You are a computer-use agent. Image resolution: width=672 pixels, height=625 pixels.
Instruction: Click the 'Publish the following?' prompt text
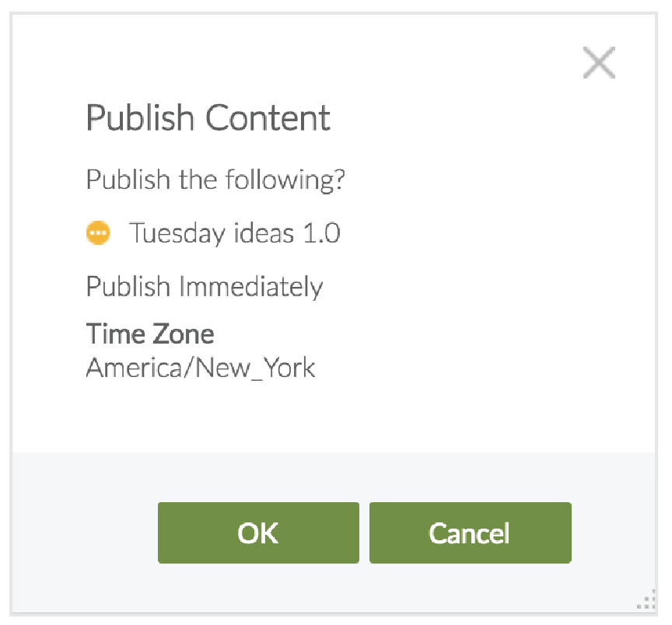tap(215, 180)
